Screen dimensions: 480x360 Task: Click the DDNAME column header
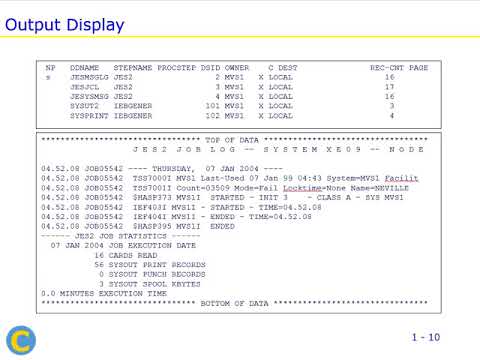point(84,68)
